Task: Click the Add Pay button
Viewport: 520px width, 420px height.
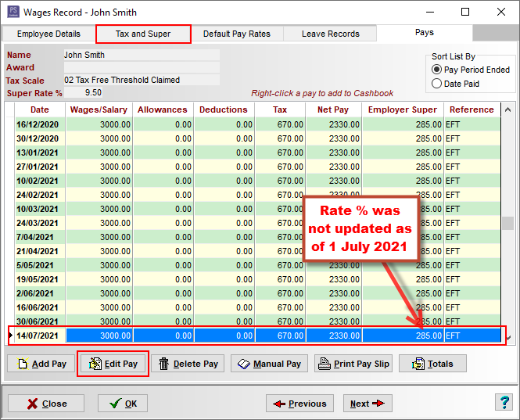Action: coord(41,364)
